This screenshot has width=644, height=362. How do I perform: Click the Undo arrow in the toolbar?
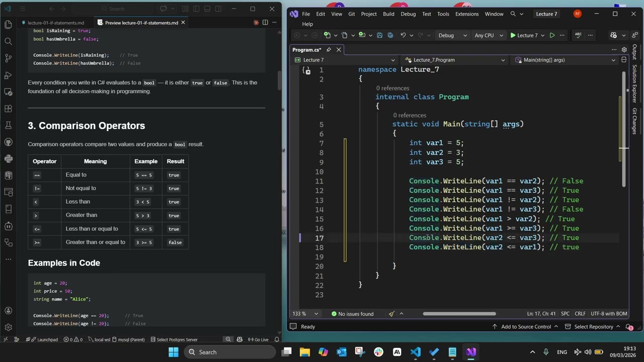403,35
